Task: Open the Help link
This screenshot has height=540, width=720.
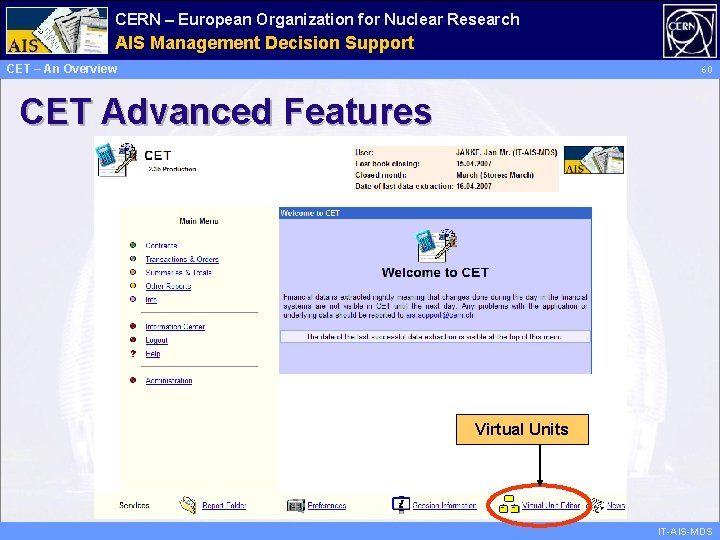Action: tap(152, 354)
